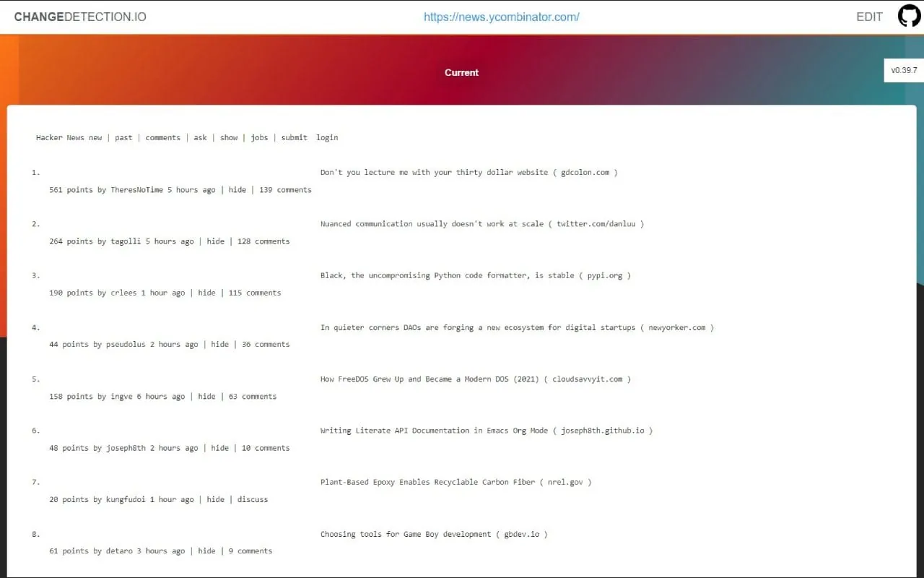
Task: Click '48 points by joseph8th' line
Action: [170, 448]
